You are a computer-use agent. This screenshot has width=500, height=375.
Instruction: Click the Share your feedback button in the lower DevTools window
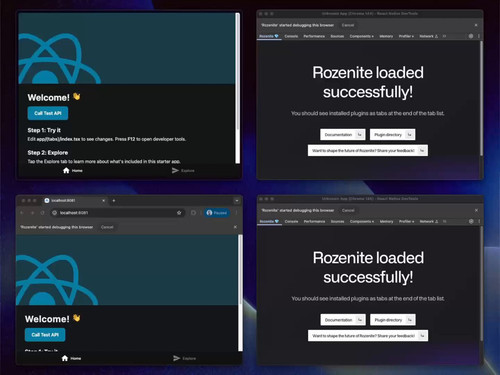[x=368, y=336]
